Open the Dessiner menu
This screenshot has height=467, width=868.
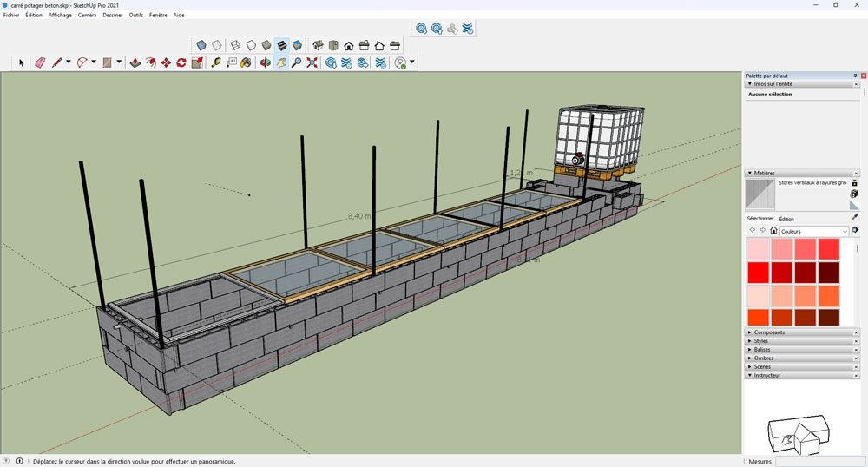[x=113, y=15]
